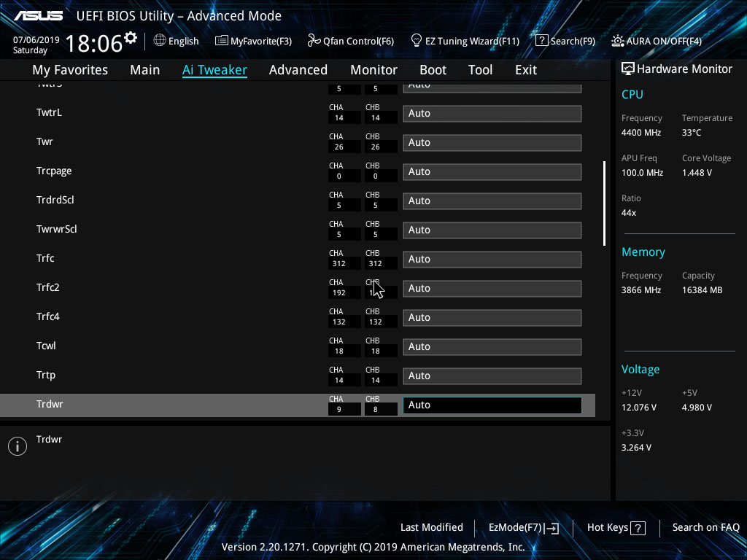Click the MyFavorite list icon
Viewport: 747px width, 560px height.
tap(222, 41)
